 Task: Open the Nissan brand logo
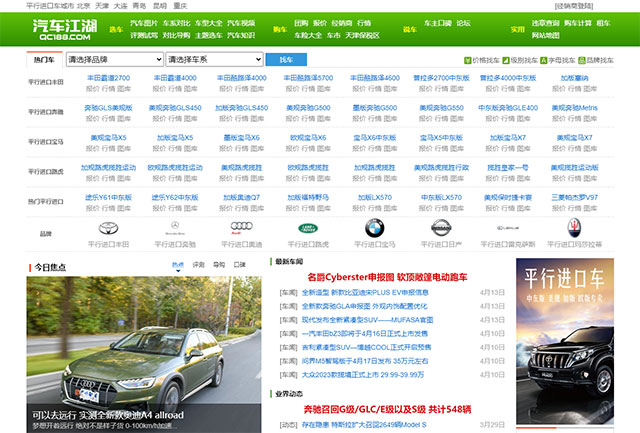[440, 229]
